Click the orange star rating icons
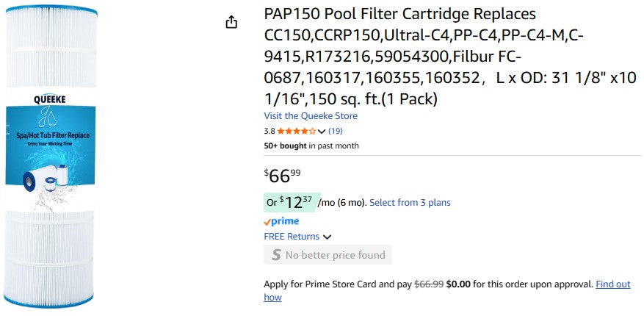 296,132
